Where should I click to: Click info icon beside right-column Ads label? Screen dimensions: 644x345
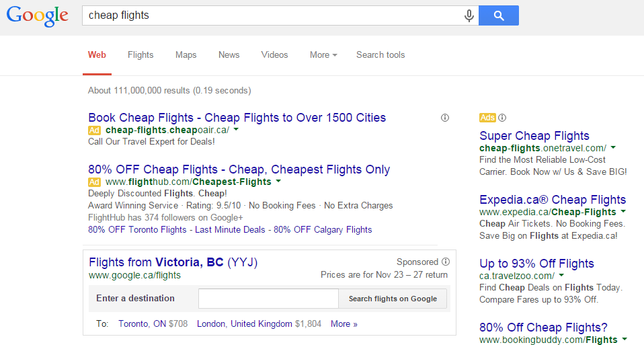502,118
